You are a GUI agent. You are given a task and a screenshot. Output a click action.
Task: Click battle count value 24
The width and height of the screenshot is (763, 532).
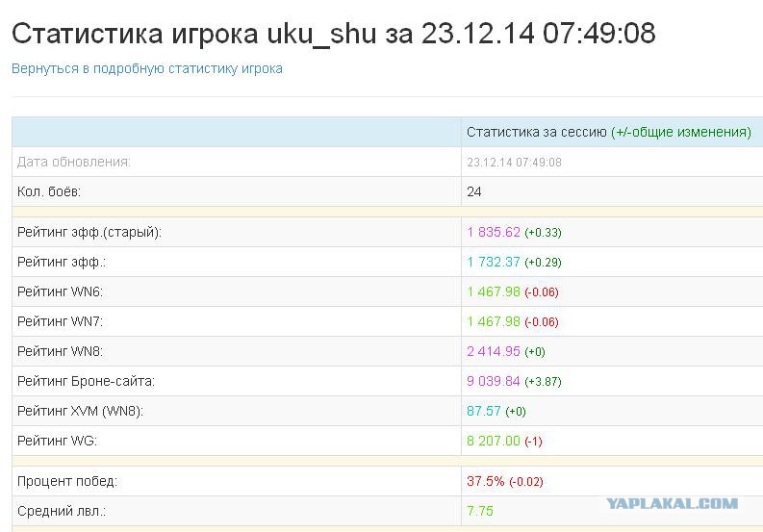point(474,191)
